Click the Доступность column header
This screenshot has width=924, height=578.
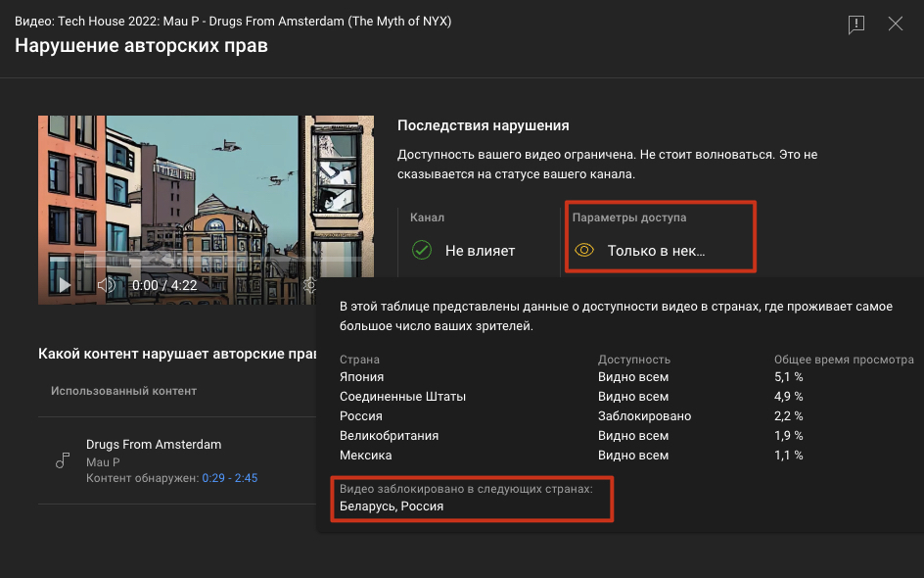click(x=634, y=360)
